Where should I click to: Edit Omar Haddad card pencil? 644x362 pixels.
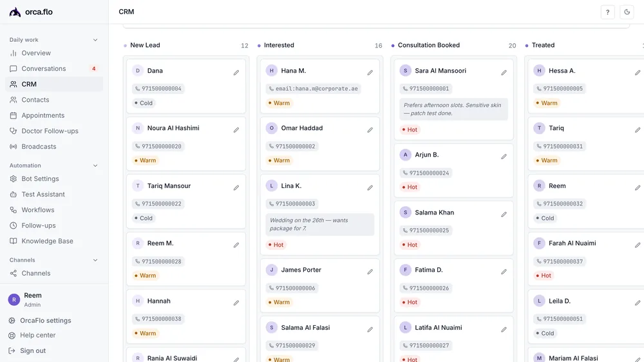tap(370, 130)
